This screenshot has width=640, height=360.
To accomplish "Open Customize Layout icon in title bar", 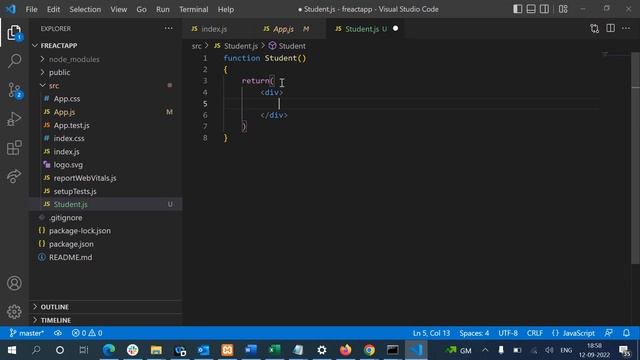I will 563,9.
